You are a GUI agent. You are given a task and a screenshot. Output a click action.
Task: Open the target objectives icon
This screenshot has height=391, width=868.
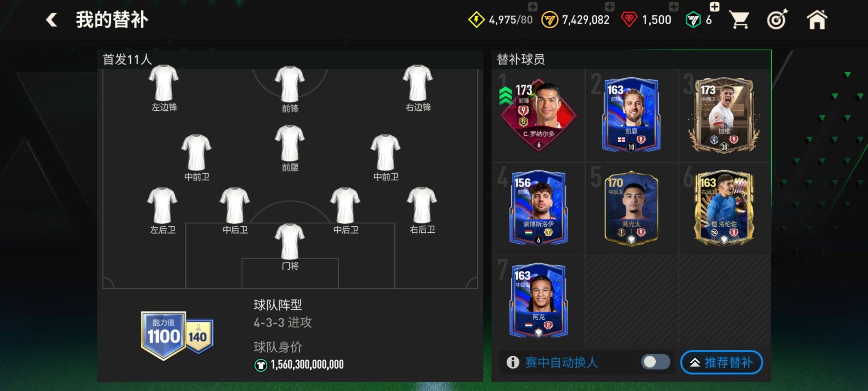(x=777, y=20)
